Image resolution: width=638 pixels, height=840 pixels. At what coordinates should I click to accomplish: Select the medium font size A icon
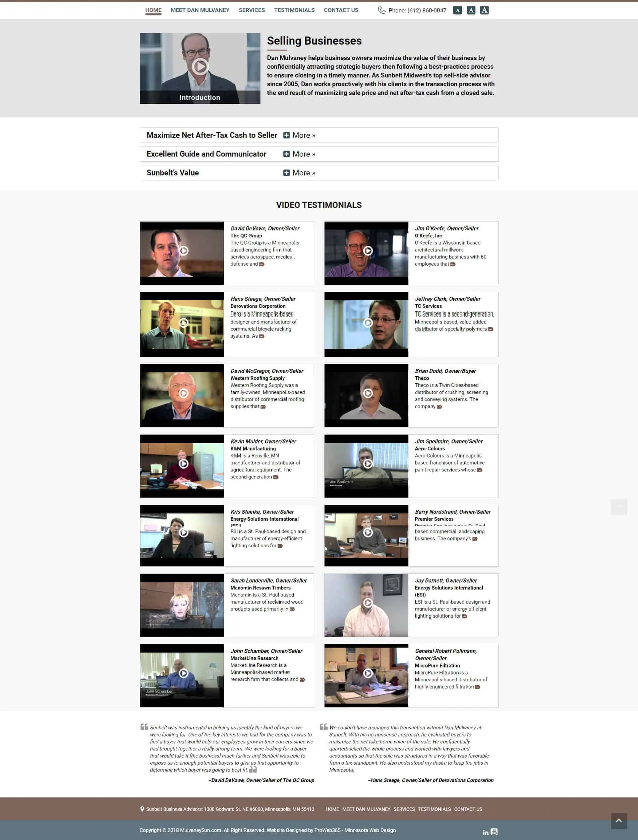(x=471, y=10)
